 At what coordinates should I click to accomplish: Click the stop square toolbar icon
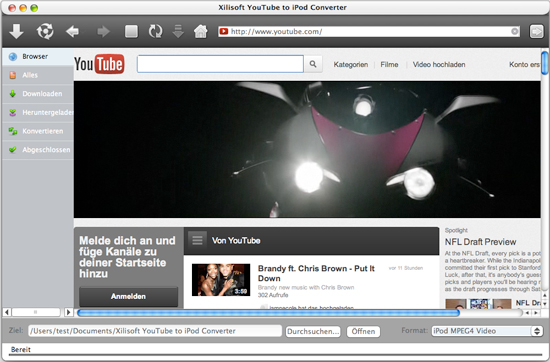coord(132,32)
